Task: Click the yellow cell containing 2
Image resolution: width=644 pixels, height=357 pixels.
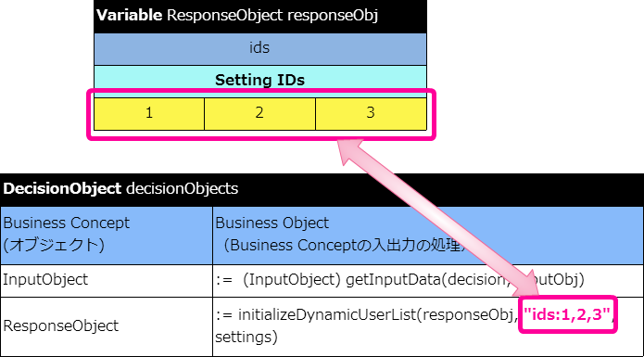Action: tap(259, 114)
